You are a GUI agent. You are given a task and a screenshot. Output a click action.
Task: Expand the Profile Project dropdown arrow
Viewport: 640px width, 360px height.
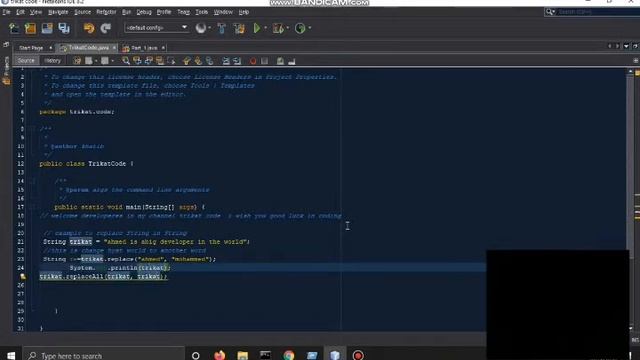tap(310, 28)
